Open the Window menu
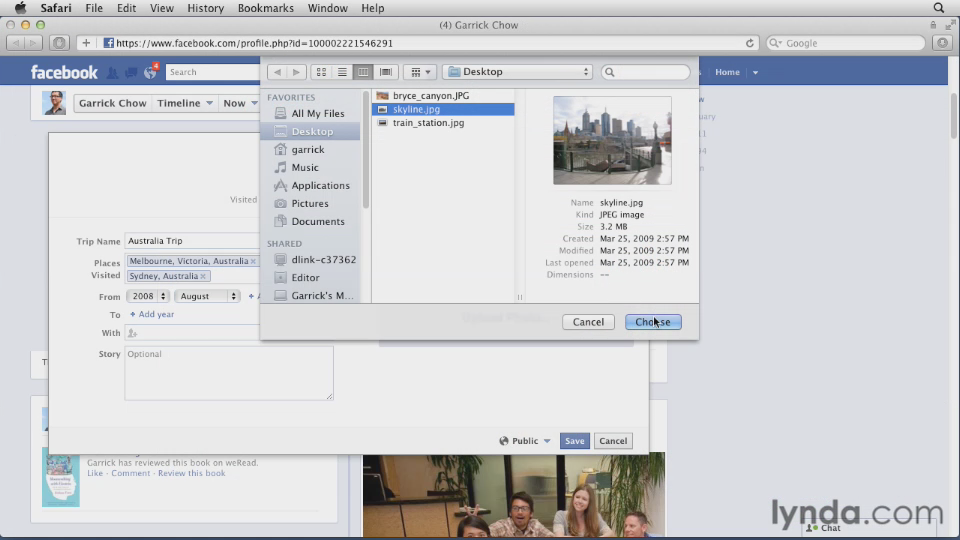960x540 pixels. (328, 8)
